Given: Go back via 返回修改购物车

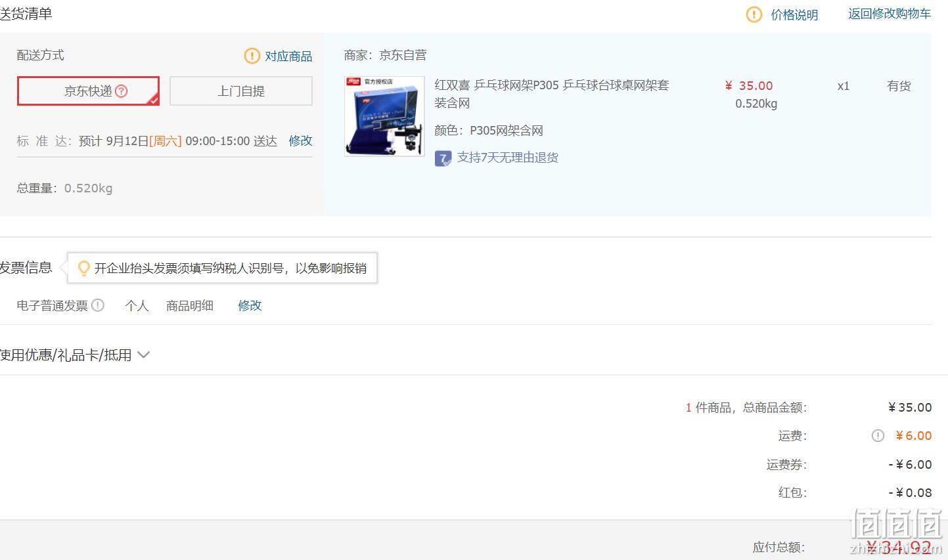Looking at the screenshot, I should (890, 14).
